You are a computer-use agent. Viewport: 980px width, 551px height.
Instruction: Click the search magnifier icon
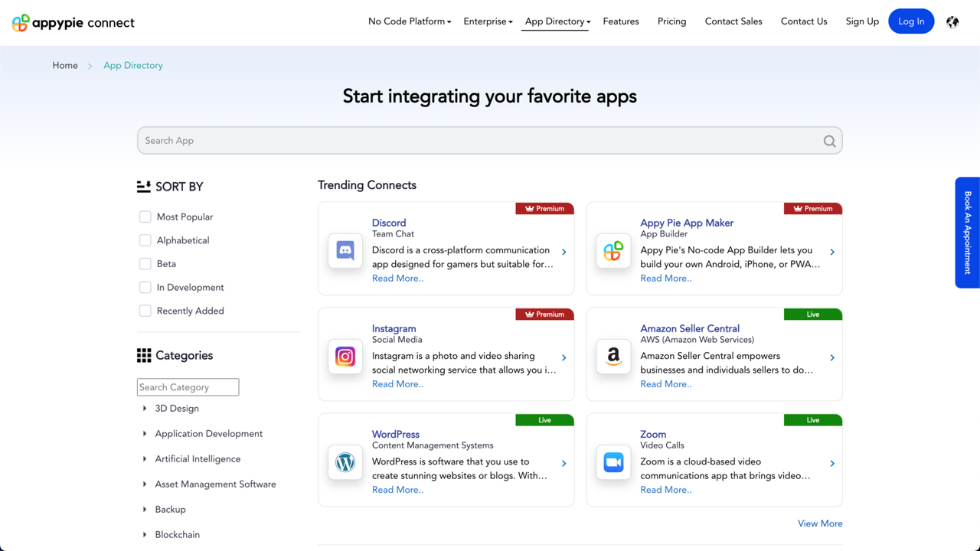[829, 141]
